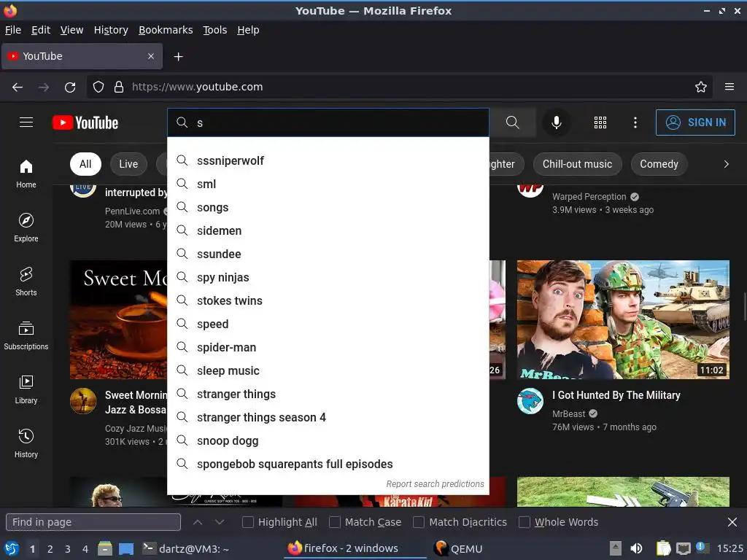The height and width of the screenshot is (560, 747).
Task: Open the Edit menu
Action: [x=41, y=30]
